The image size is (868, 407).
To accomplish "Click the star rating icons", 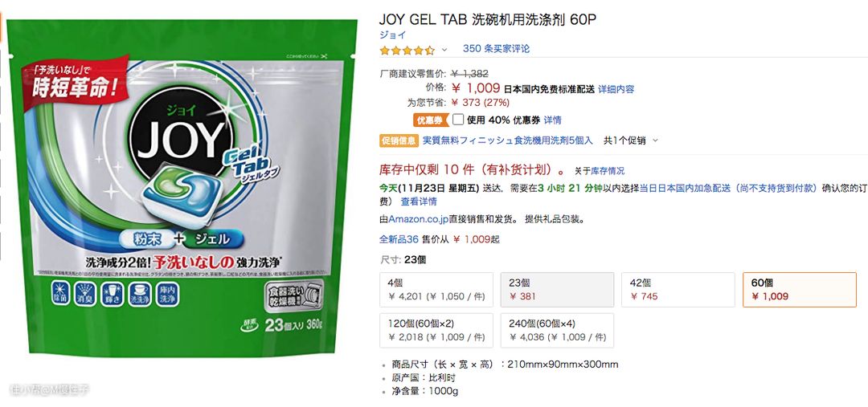I will 407,50.
